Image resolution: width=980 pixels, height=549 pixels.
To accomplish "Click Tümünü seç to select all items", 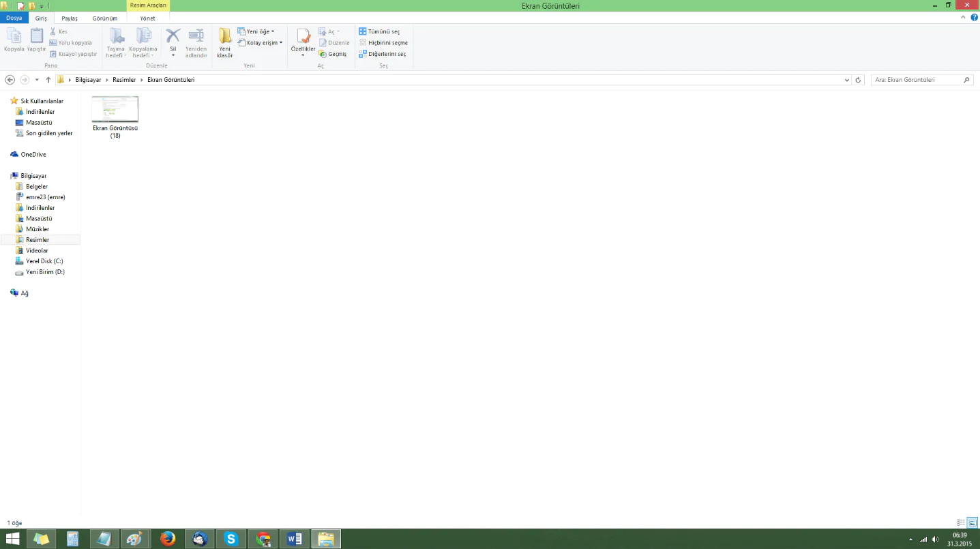I will tap(380, 32).
